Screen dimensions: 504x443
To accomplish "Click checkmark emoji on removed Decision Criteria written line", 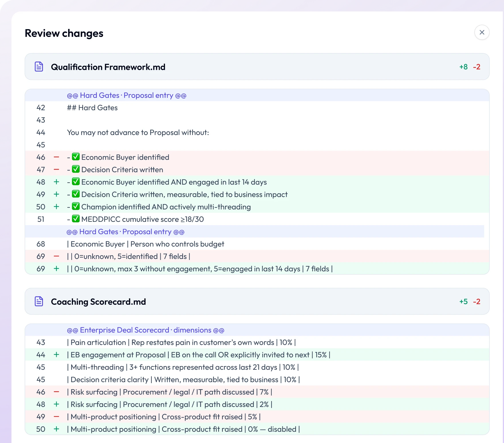I will click(x=76, y=169).
